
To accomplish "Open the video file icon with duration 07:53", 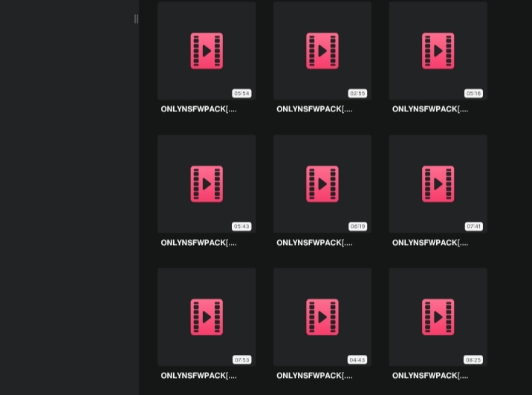I will tap(207, 317).
